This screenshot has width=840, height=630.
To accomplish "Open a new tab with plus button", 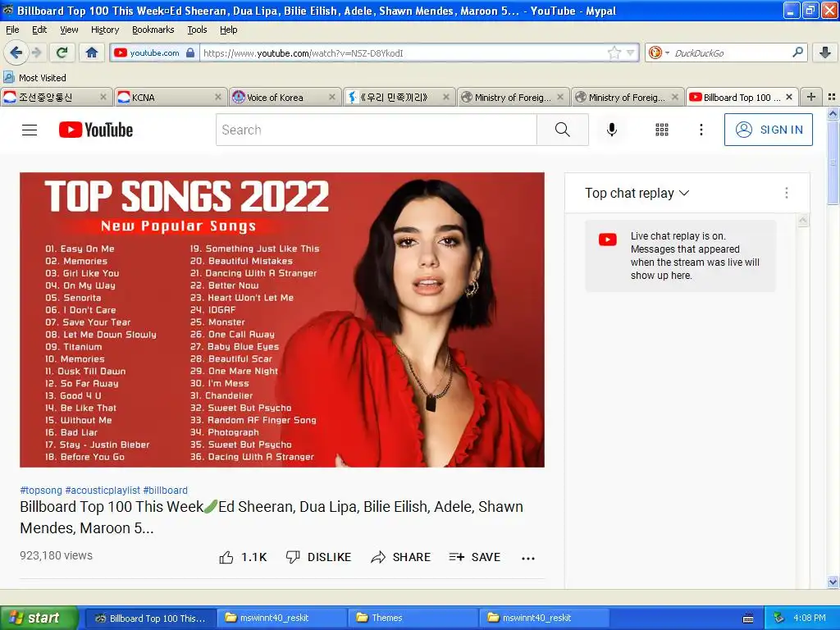I will [811, 97].
